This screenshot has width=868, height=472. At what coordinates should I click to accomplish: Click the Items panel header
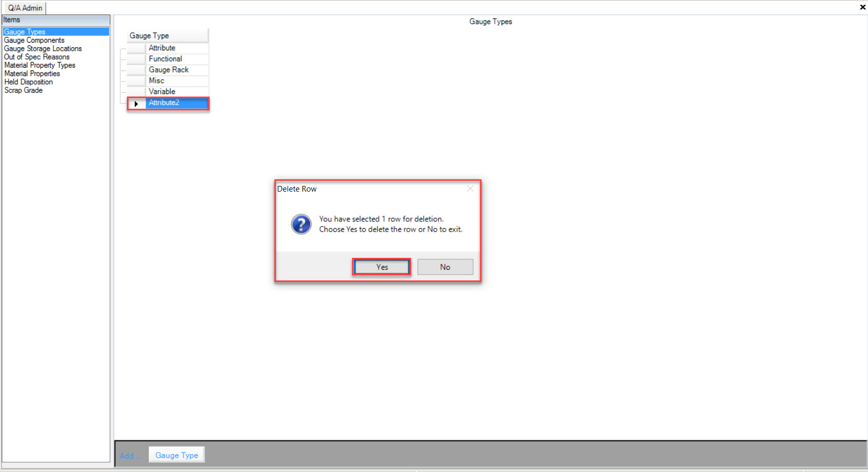(56, 20)
